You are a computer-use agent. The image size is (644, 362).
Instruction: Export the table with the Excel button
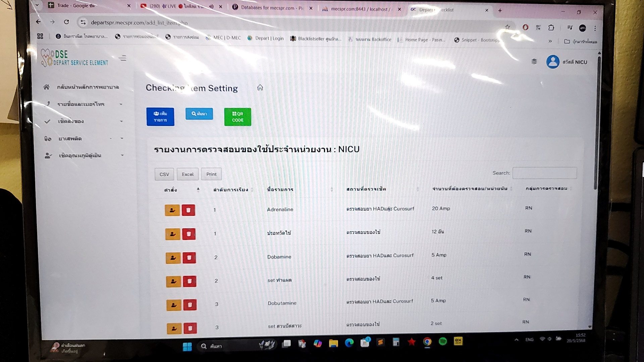pyautogui.click(x=187, y=174)
